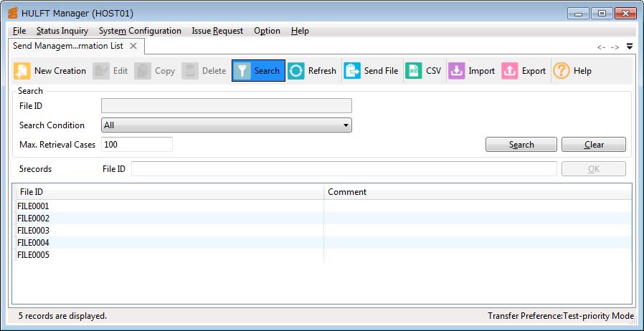Minimize the HULFT Manager window
The height and width of the screenshot is (331, 644).
579,14
